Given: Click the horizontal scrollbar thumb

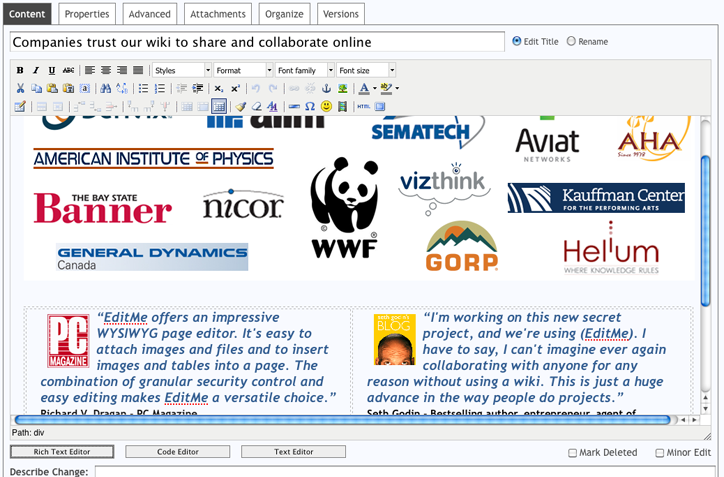Looking at the screenshot, I should pos(343,420).
